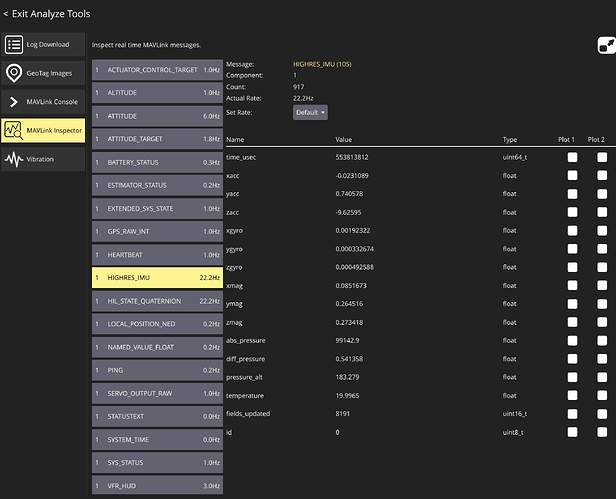Click the Log Download list icon

click(x=14, y=45)
